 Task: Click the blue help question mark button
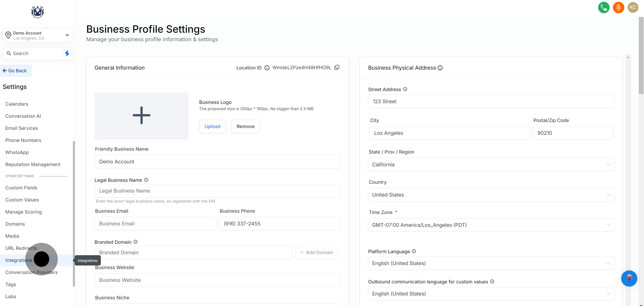[x=629, y=278]
